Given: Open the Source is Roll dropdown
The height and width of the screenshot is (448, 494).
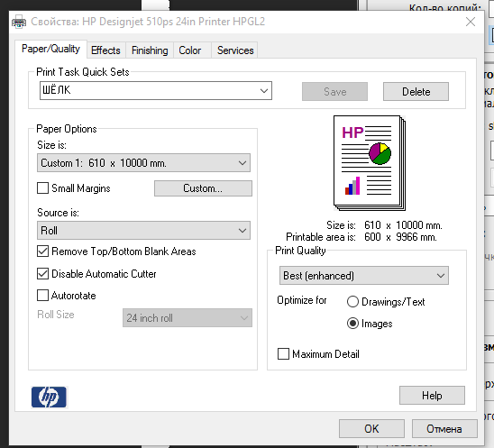Looking at the screenshot, I should 143,231.
